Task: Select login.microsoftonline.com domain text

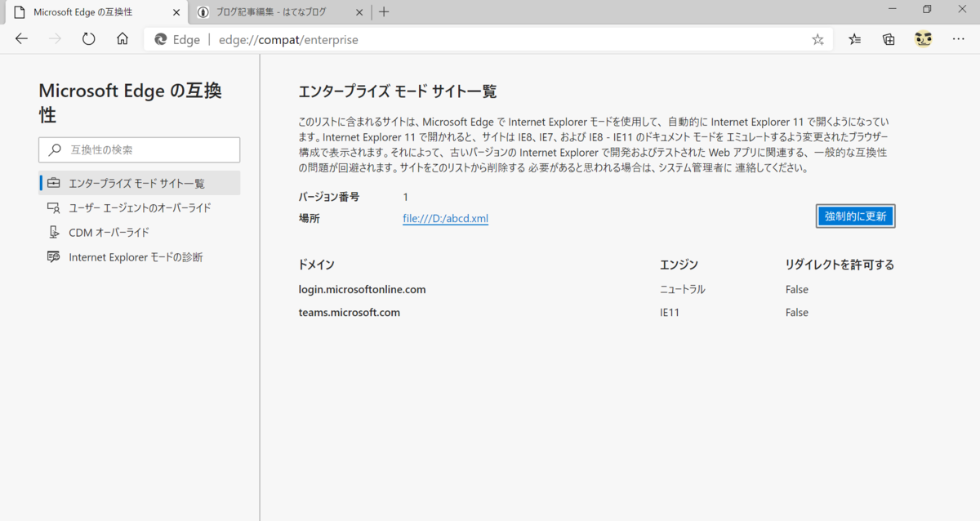Action: point(363,289)
